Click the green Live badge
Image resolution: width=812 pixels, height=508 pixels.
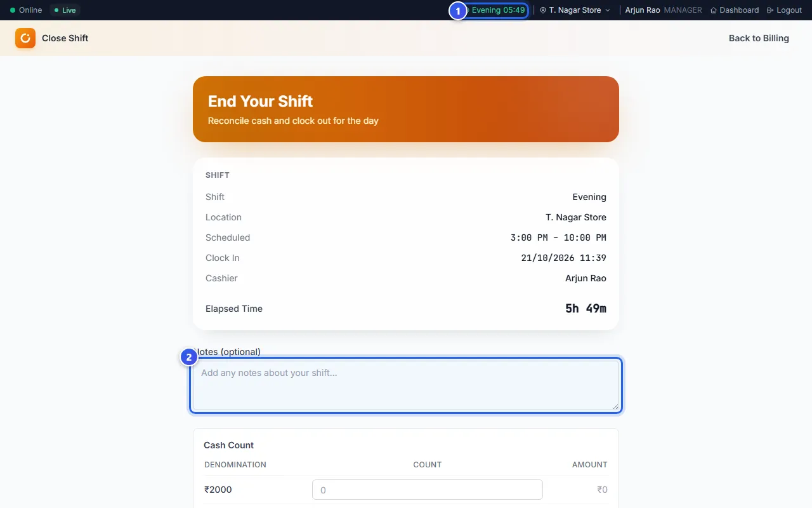[x=65, y=10]
